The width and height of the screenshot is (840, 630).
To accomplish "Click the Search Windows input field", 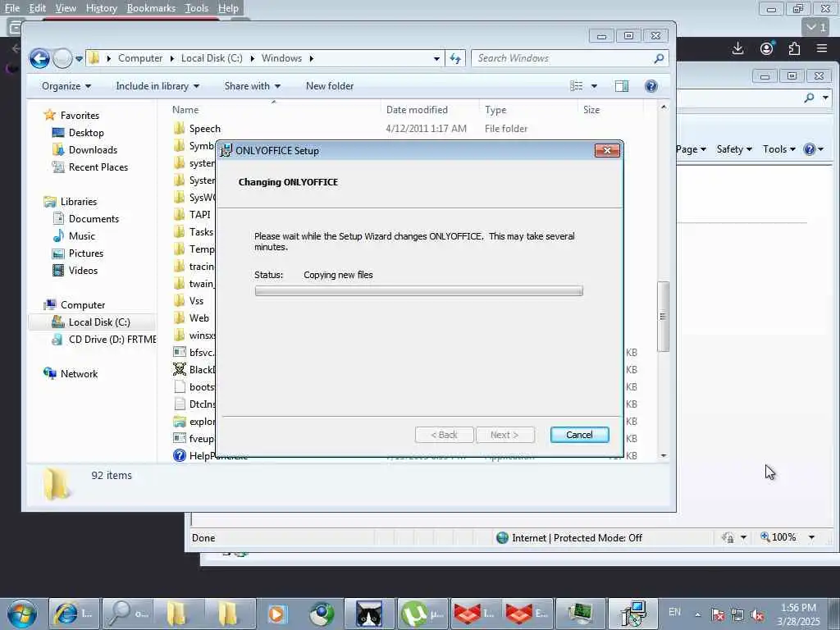I will [561, 58].
